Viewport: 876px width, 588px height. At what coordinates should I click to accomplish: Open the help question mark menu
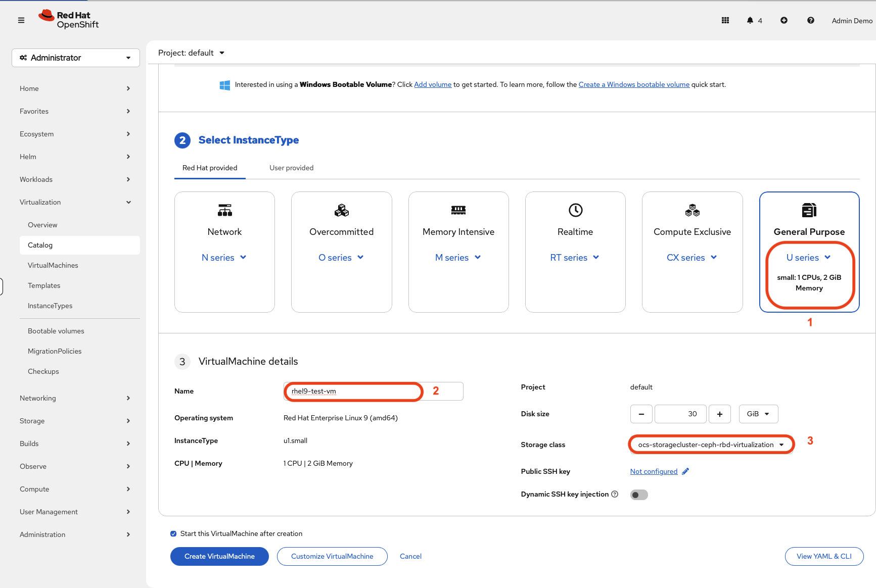point(811,20)
